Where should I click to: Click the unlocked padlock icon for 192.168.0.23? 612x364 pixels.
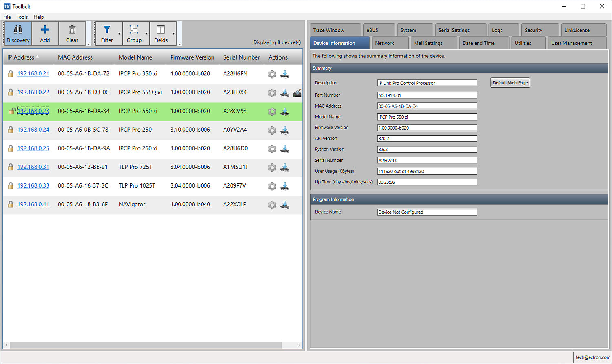coord(12,111)
